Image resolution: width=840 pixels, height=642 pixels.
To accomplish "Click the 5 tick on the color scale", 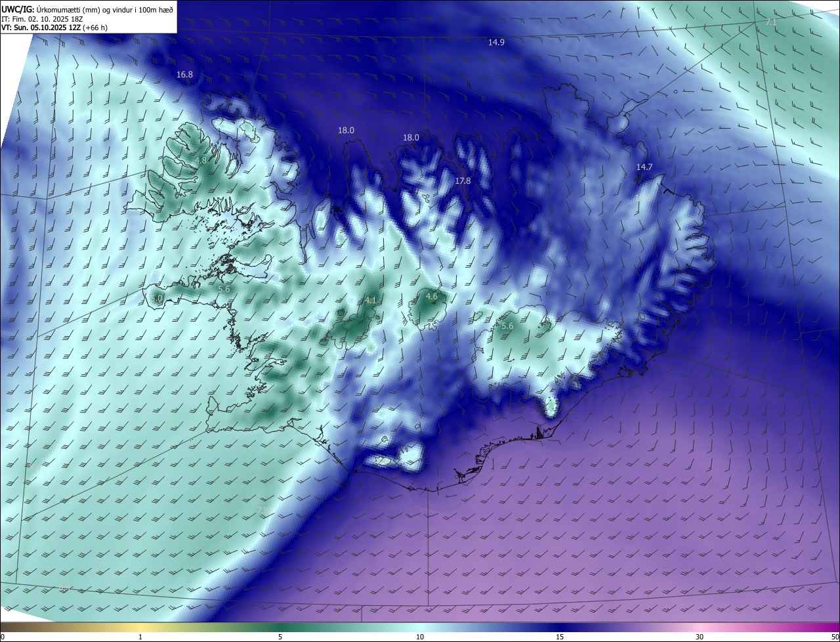I will [x=280, y=637].
